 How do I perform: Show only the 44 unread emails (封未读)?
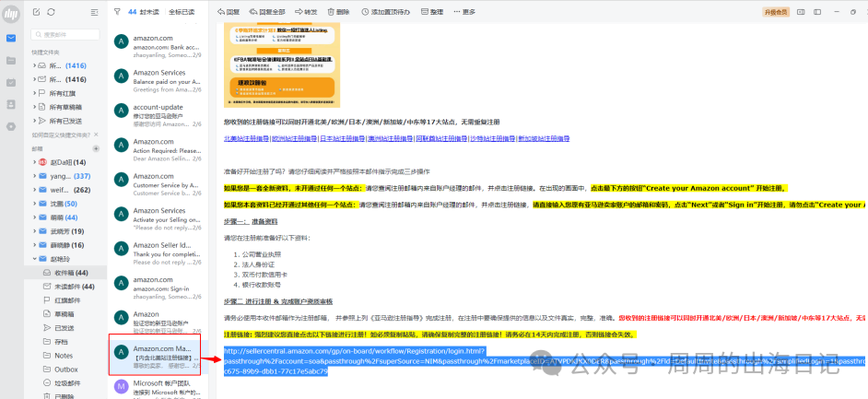tap(145, 12)
